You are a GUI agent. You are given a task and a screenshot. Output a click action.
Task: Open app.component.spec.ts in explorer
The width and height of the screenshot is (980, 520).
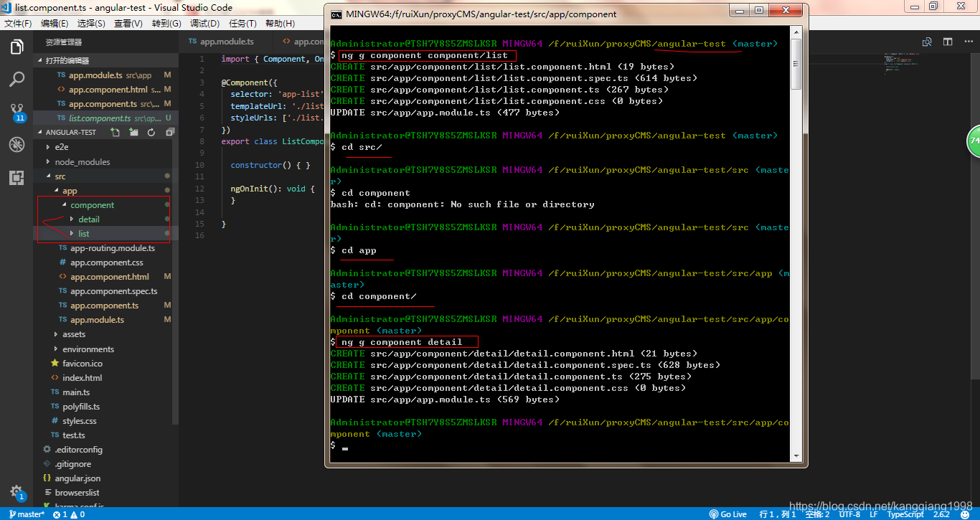point(113,291)
